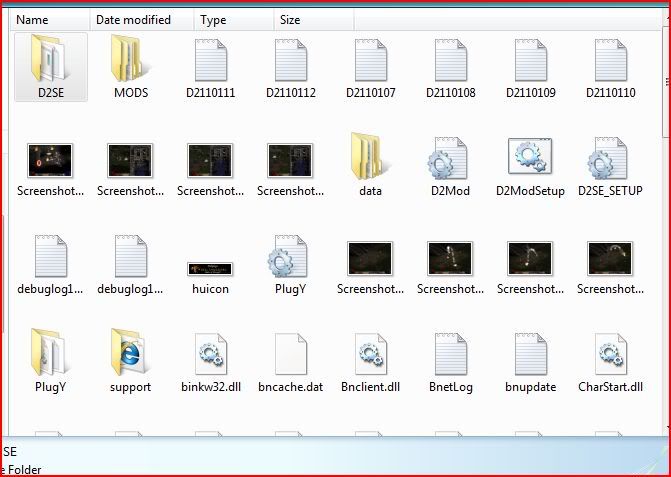Select the bncache.dat file
671x477 pixels.
(290, 354)
